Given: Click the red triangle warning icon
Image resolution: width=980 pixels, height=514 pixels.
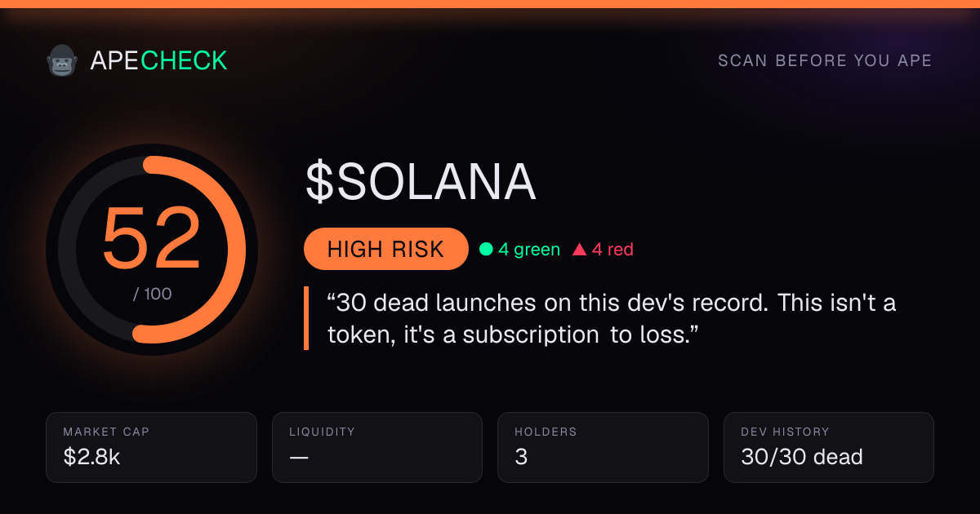Looking at the screenshot, I should (x=580, y=250).
